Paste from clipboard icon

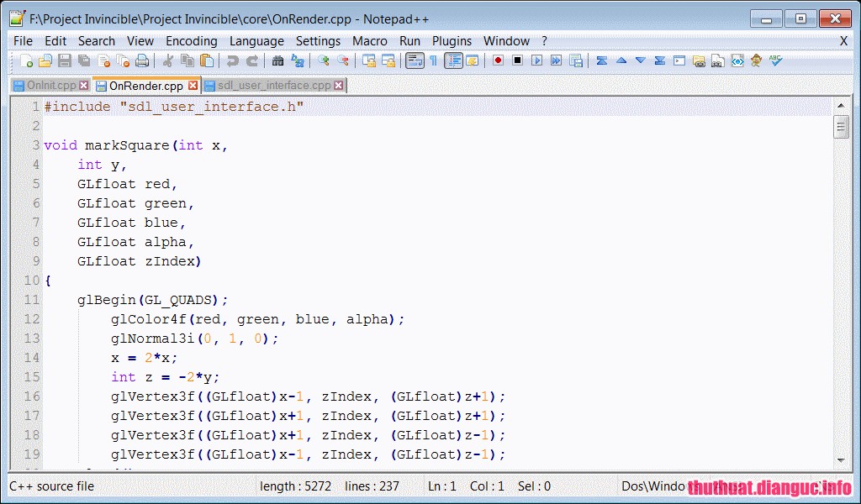[207, 60]
